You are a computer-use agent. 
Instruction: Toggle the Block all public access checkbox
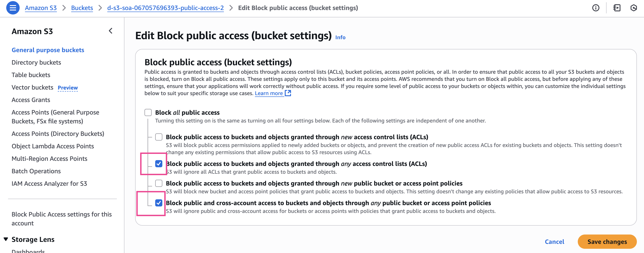(x=148, y=112)
